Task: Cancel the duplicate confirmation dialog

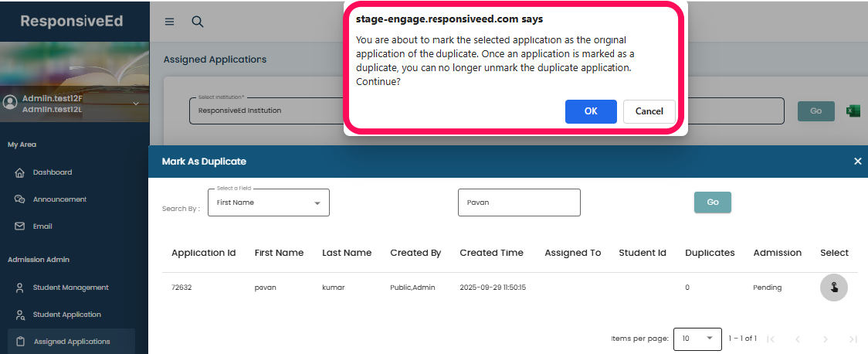Action: click(x=649, y=111)
